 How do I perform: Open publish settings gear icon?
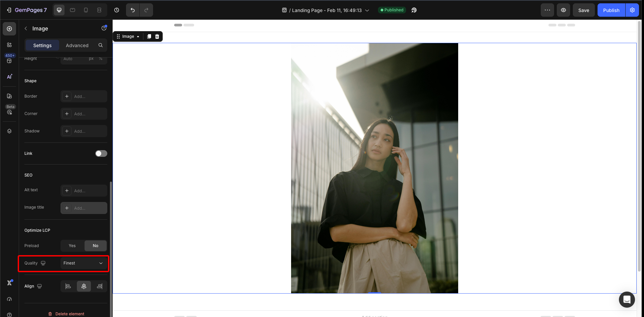click(x=632, y=10)
